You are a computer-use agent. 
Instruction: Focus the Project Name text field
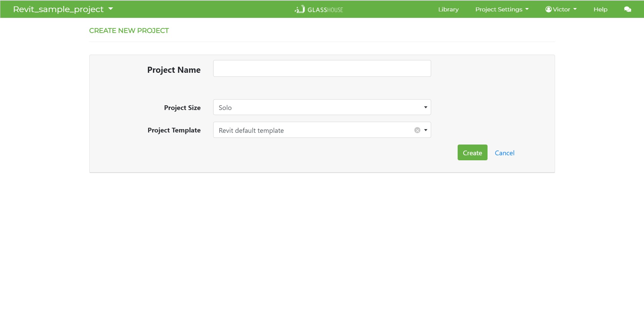tap(322, 68)
